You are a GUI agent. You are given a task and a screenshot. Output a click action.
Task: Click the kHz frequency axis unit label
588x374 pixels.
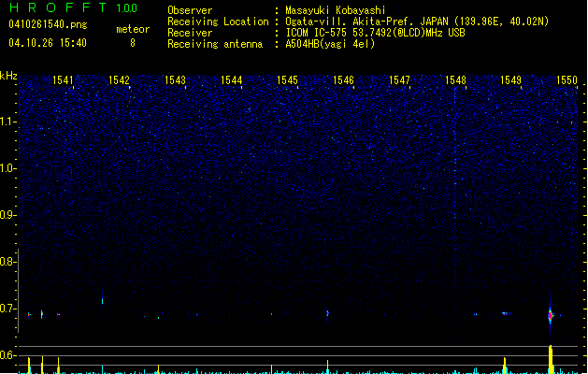(8, 76)
